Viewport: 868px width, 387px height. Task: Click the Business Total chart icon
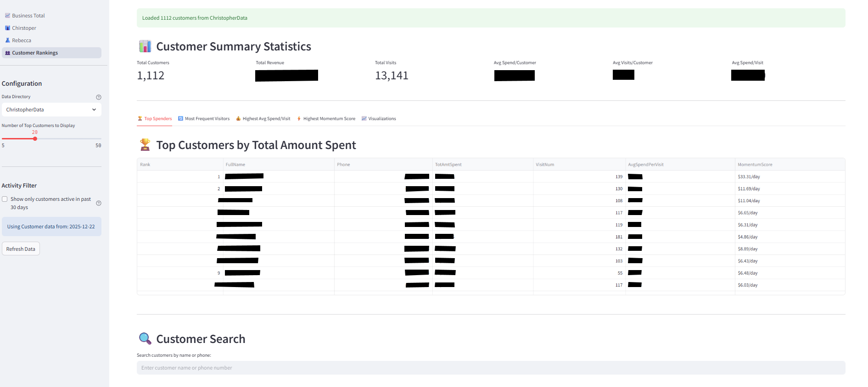point(7,16)
